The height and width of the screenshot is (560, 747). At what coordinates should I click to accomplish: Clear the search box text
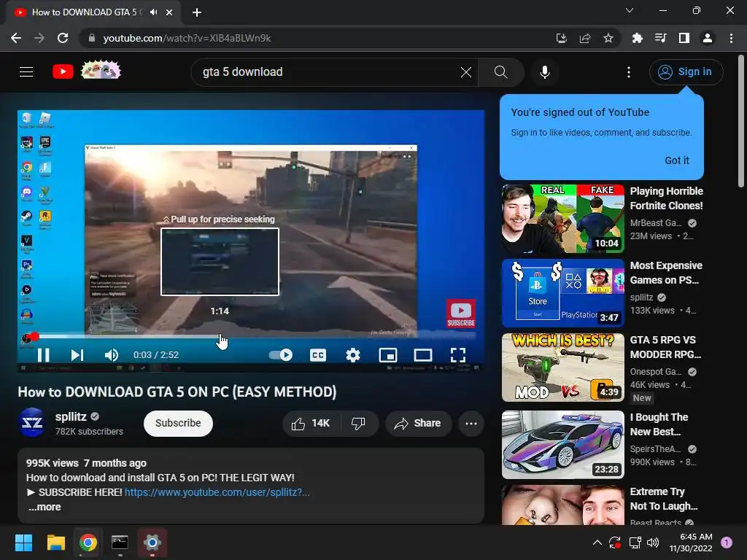tap(466, 72)
